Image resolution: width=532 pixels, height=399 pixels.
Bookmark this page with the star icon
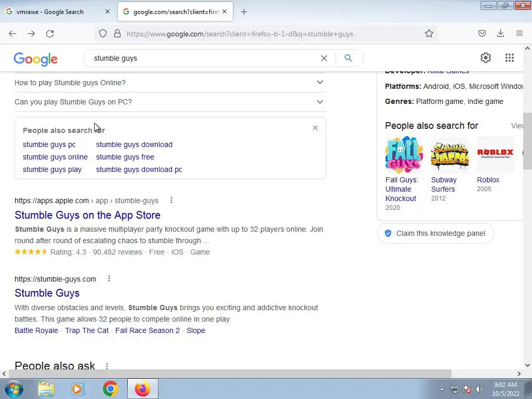click(429, 33)
